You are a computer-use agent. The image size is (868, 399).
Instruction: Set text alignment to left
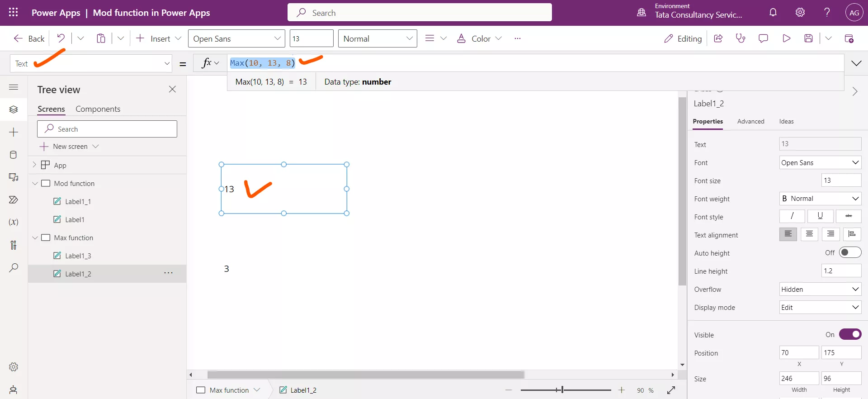(788, 234)
